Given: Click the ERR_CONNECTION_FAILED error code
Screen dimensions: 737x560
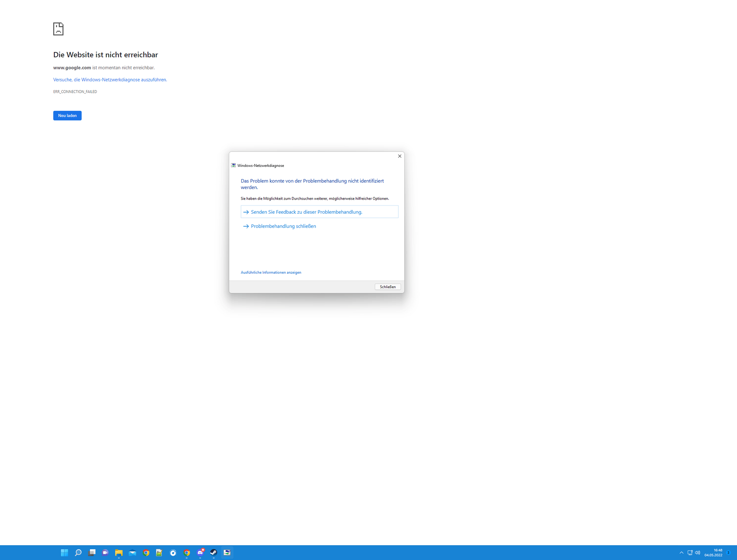Looking at the screenshot, I should point(75,91).
